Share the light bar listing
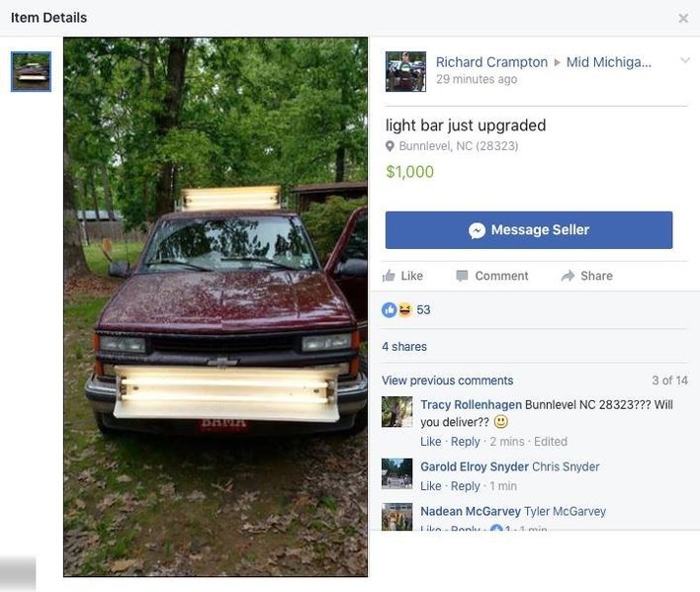This screenshot has width=700, height=592. click(587, 276)
